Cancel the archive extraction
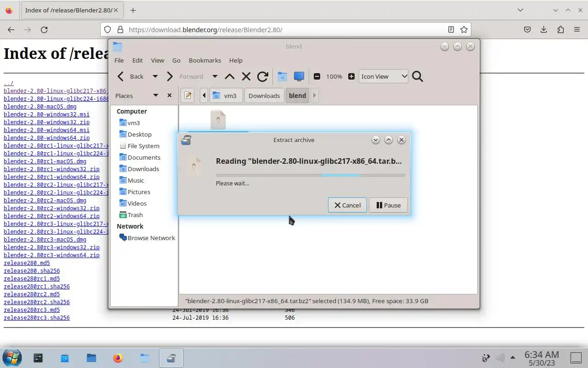588x368 pixels. (x=347, y=205)
